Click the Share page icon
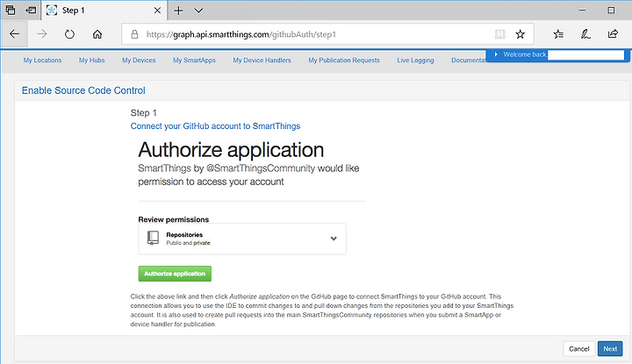The image size is (632, 364). (613, 34)
